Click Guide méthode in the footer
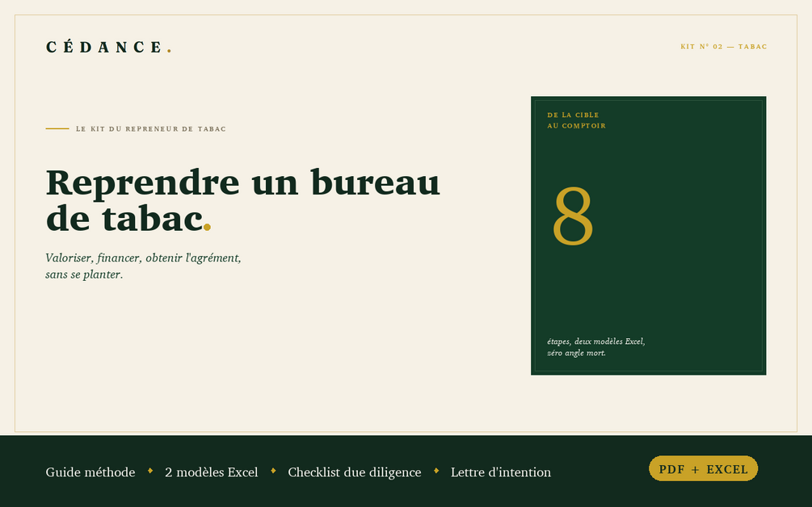Image resolution: width=812 pixels, height=507 pixels. (90, 472)
